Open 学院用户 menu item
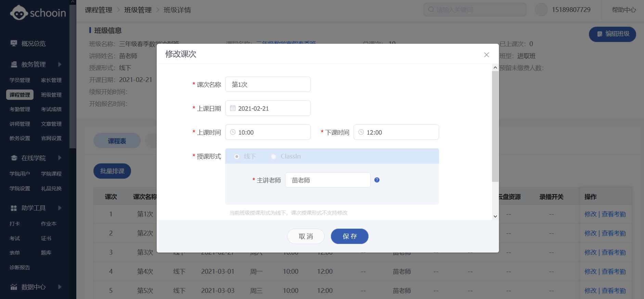This screenshot has height=299, width=644. tap(20, 174)
